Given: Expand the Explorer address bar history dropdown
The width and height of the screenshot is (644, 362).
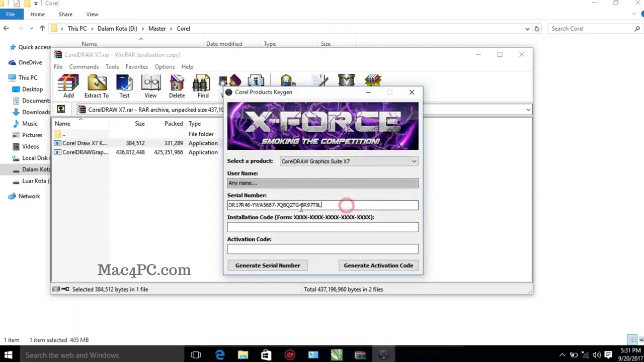Looking at the screenshot, I should [x=527, y=29].
